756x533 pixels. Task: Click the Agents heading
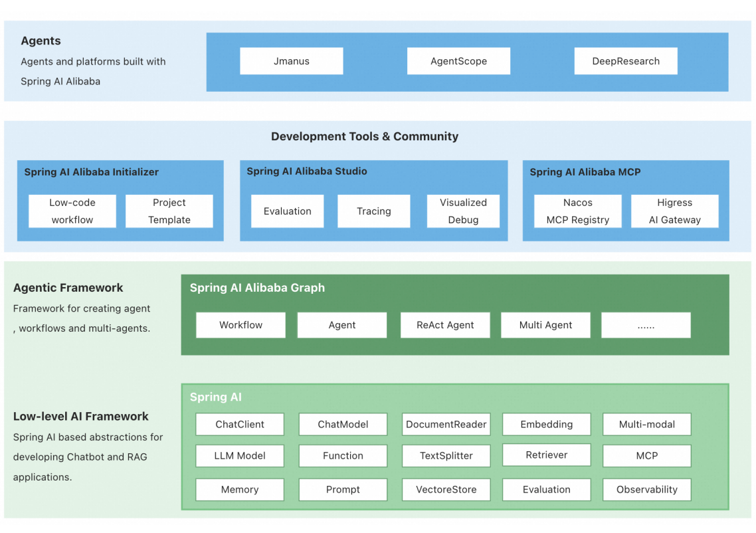41,41
